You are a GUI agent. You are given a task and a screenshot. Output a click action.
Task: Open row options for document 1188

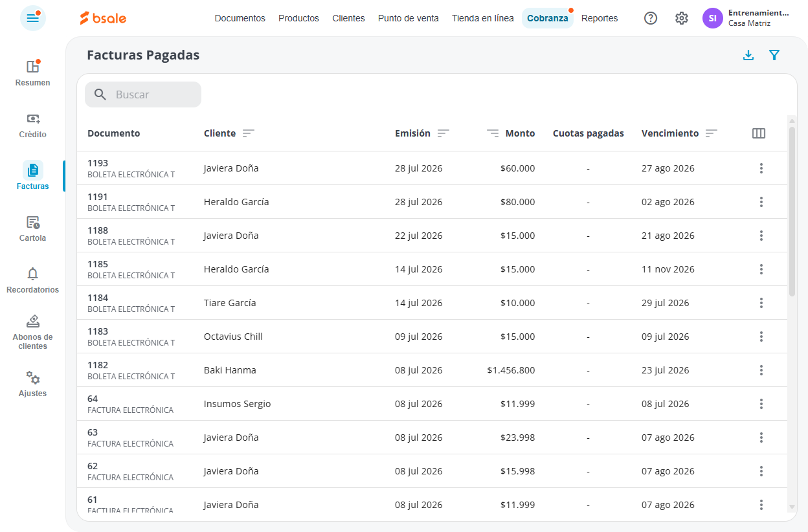761,236
